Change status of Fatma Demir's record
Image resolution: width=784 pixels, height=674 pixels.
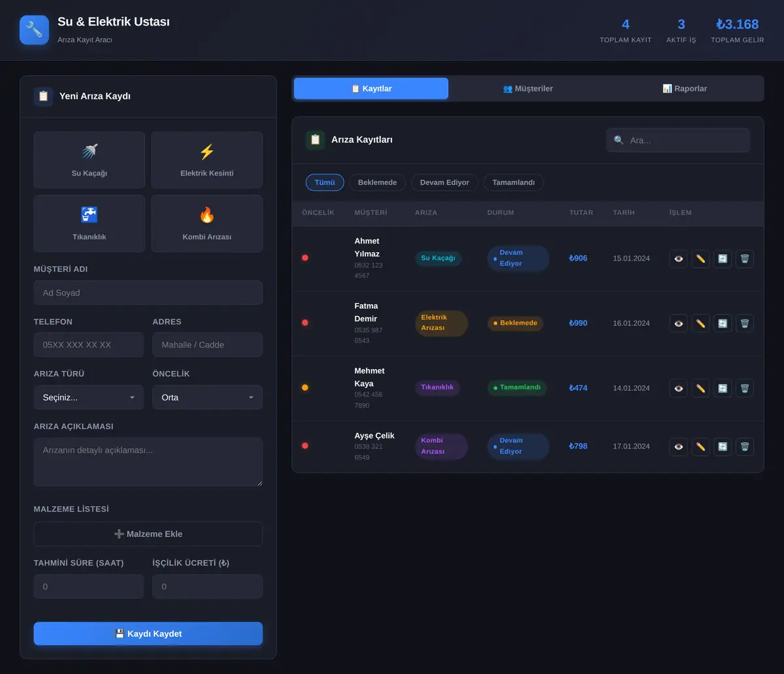coord(723,323)
